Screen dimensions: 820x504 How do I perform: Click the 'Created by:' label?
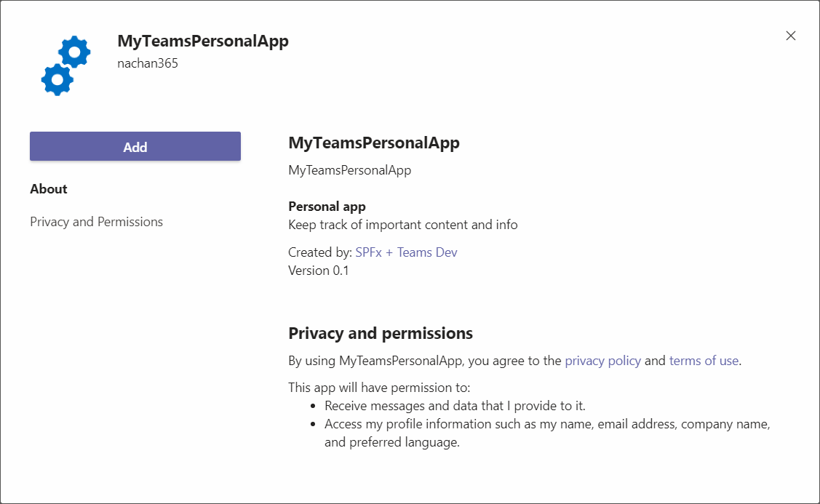click(320, 252)
